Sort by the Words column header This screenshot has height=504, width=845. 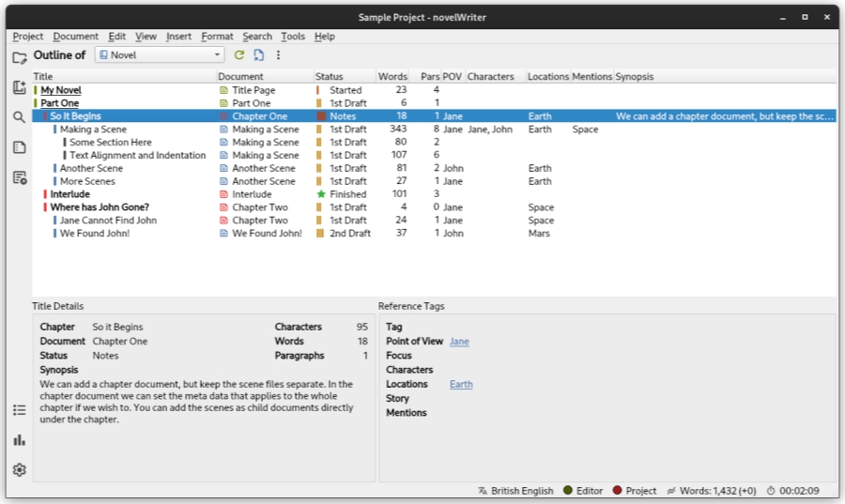tap(392, 77)
